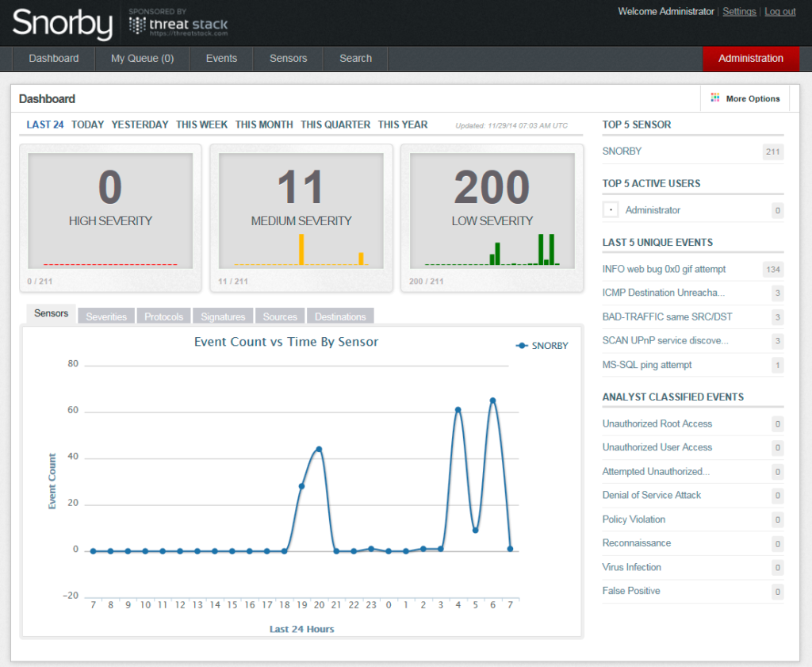Click the Administrator avatar icon
812x667 pixels.
(x=611, y=209)
